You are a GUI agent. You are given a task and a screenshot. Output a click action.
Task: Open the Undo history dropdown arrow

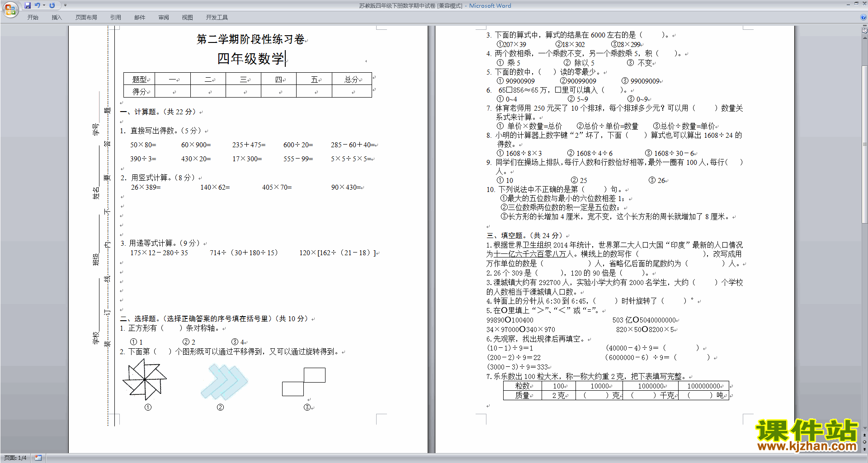click(x=44, y=5)
